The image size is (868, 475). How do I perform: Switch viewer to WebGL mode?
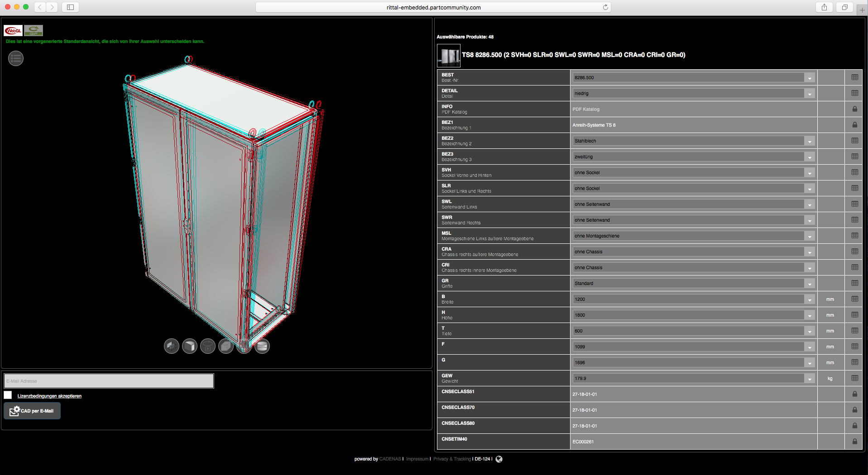tap(13, 31)
